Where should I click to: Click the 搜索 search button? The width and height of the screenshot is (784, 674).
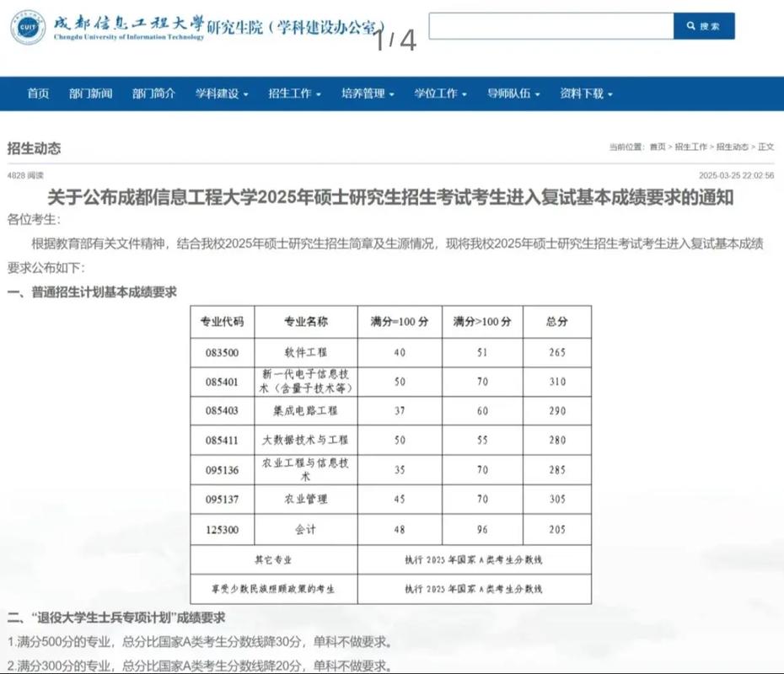pos(705,25)
